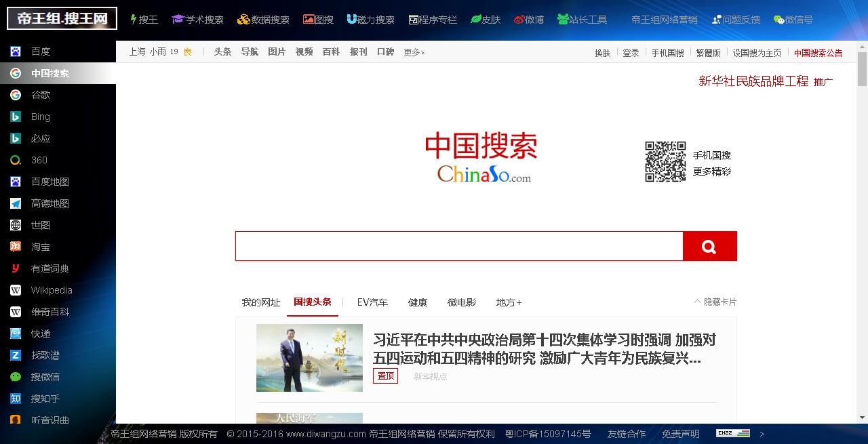
Task: Click the 搜知乎 icon
Action: [16, 399]
